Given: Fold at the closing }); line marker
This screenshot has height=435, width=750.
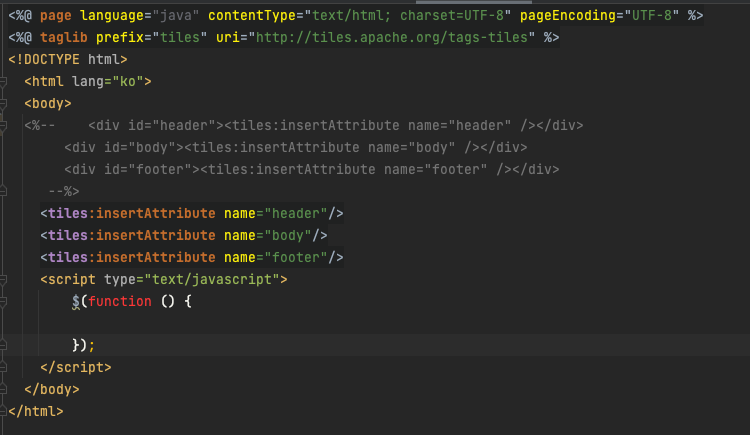Looking at the screenshot, I should (x=3, y=346).
